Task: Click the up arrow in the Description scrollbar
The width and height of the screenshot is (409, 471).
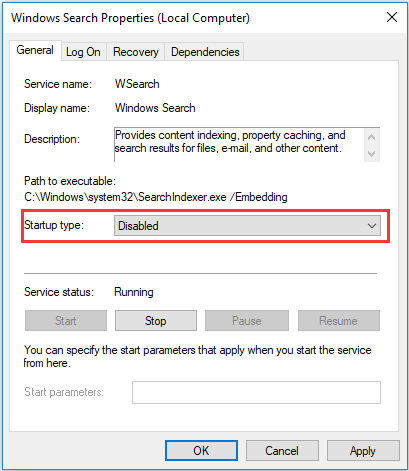Action: [x=371, y=137]
